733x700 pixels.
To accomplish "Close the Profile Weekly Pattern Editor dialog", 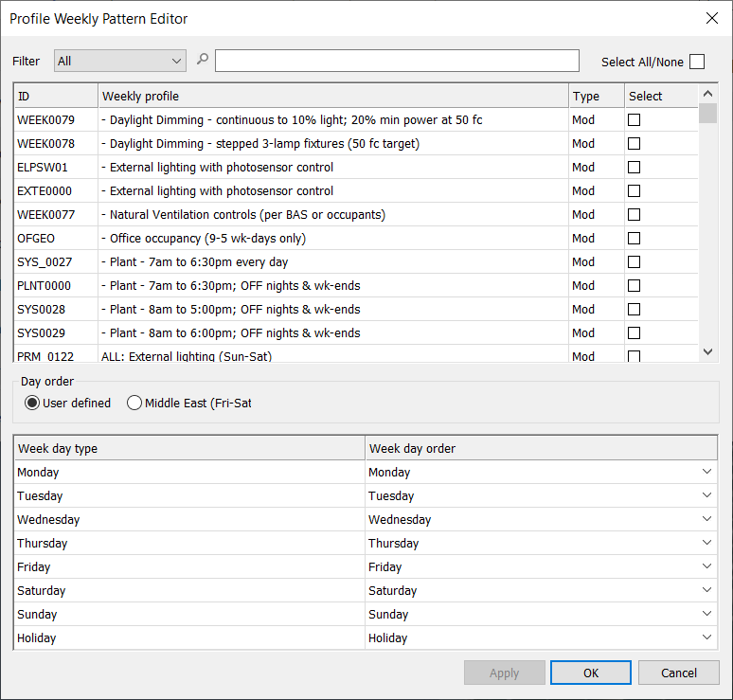I will point(711,18).
